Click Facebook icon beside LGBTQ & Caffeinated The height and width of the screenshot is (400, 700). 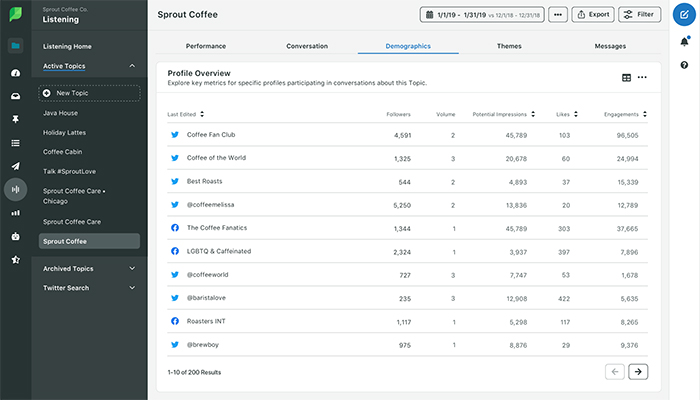175,251
